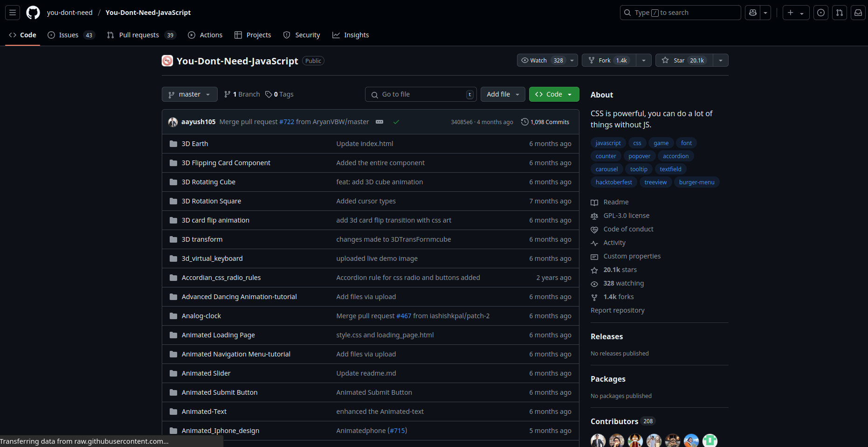The image size is (868, 447).
Task: Expand create new plus dropdown in header
Action: (796, 13)
